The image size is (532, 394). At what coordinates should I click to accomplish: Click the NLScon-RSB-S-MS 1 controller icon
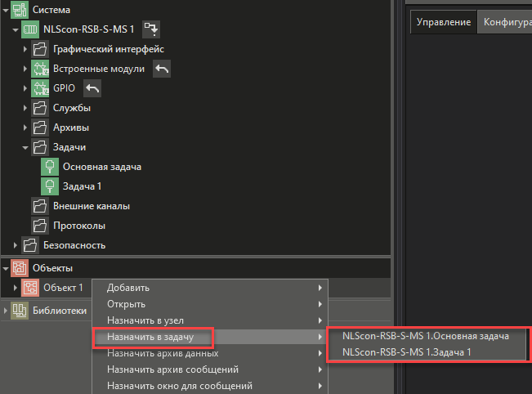[30, 29]
